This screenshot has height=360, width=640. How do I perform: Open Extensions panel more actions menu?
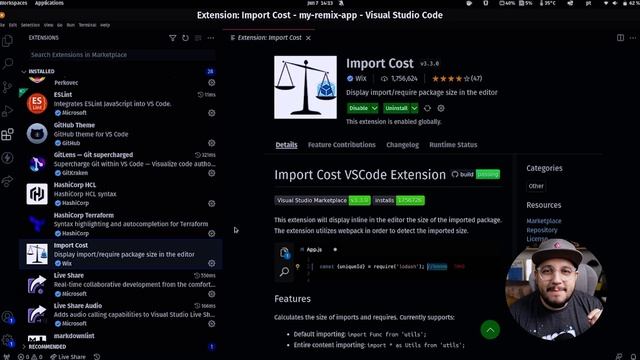(211, 38)
